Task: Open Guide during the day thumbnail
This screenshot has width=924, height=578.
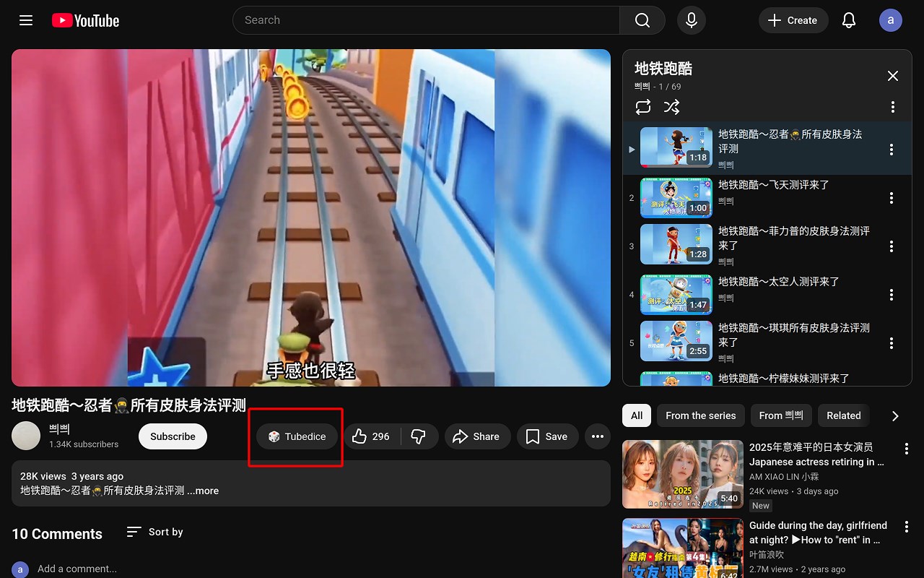Action: click(683, 548)
